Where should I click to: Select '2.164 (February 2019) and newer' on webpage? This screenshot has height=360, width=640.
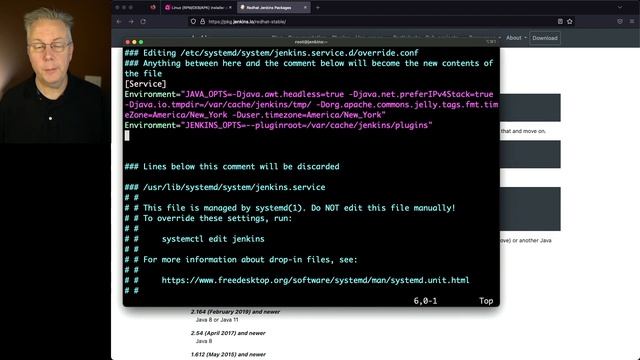[x=235, y=312]
